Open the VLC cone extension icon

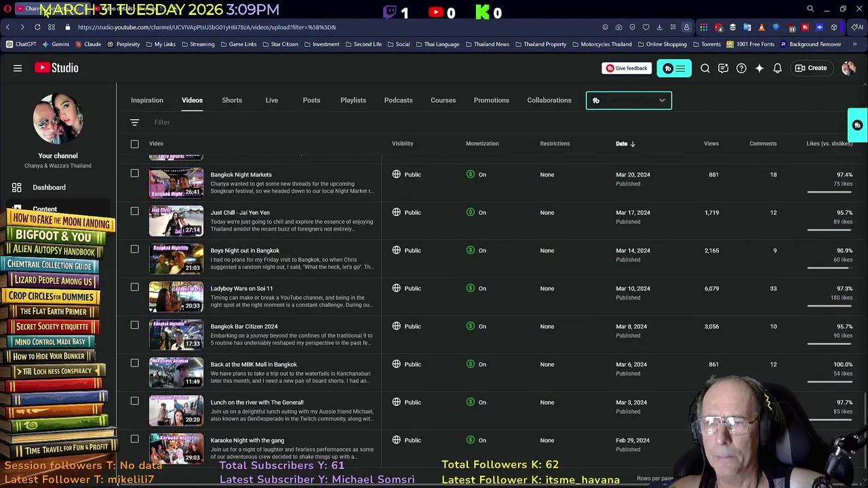pos(762,27)
